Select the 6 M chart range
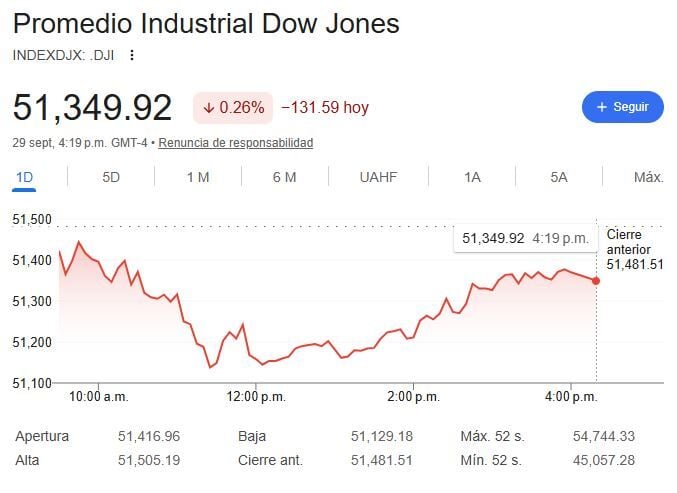Viewport: 677px width, 493px height. [x=284, y=177]
